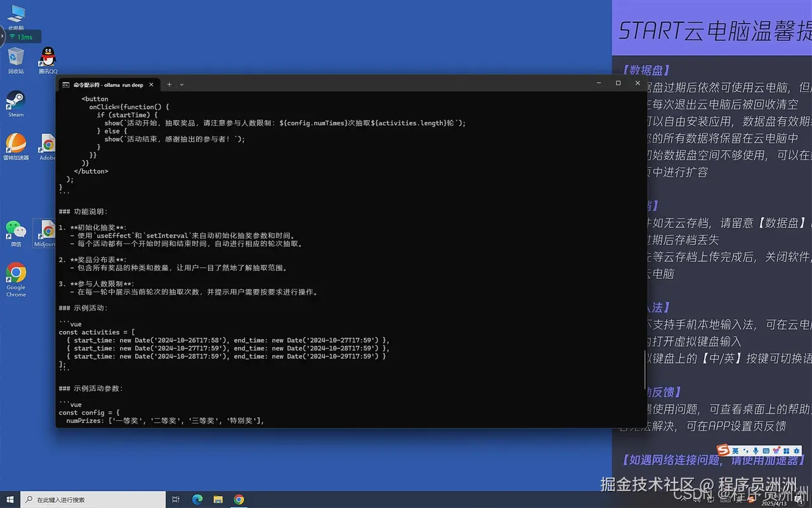Open the Windows Start menu
The width and height of the screenshot is (812, 508).
(10, 500)
